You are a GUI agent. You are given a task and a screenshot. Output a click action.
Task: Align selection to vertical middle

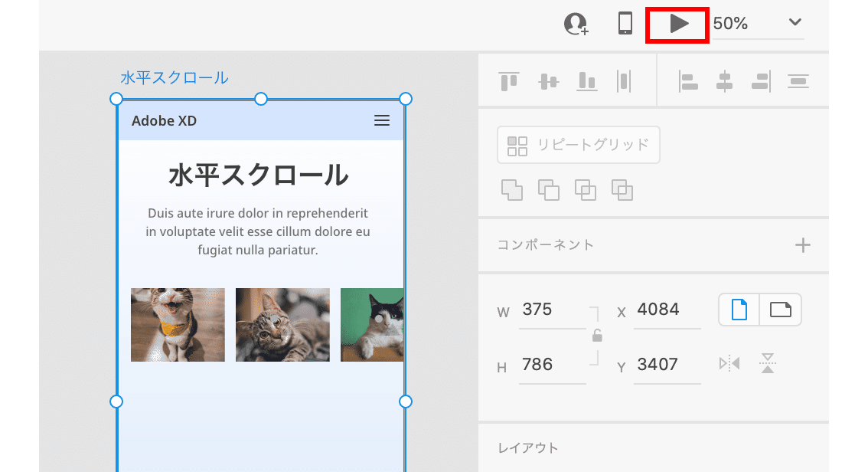(548, 81)
